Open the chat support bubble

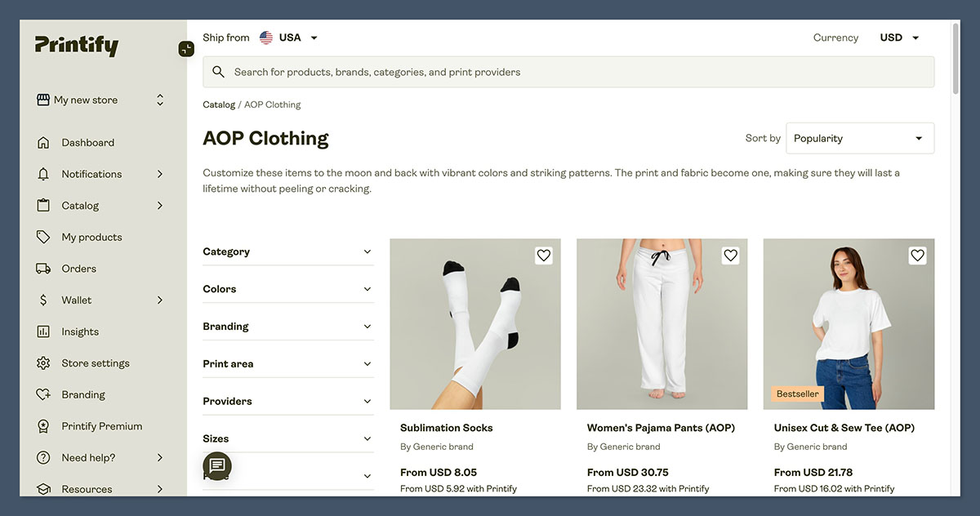(x=216, y=465)
